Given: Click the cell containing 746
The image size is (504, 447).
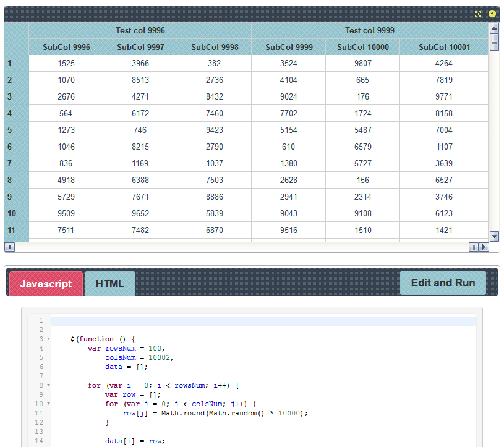Looking at the screenshot, I should [140, 130].
